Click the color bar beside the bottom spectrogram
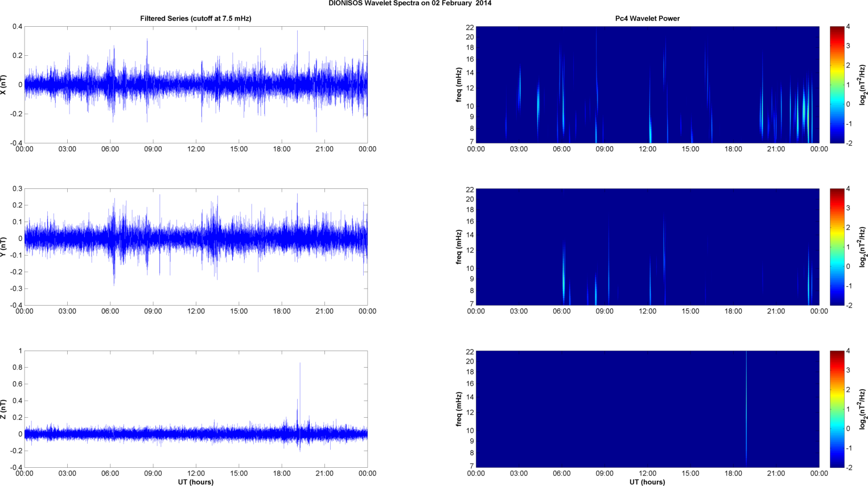 [x=837, y=409]
